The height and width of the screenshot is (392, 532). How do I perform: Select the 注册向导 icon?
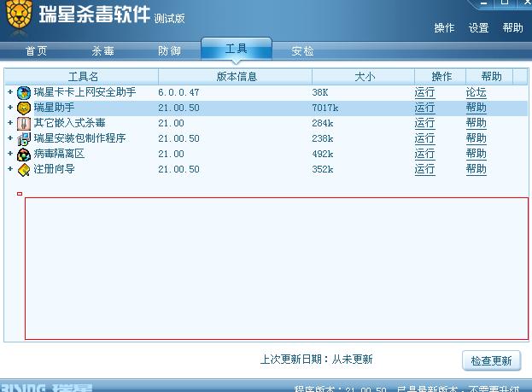[24, 170]
